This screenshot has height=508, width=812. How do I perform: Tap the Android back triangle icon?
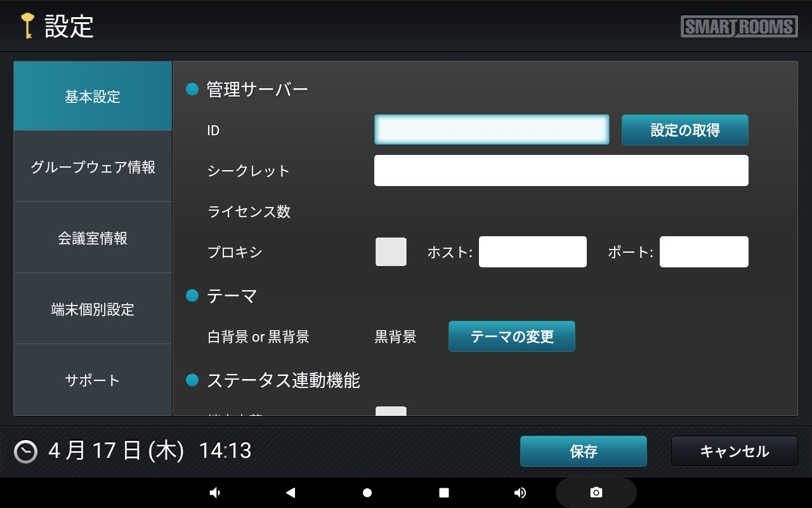(x=291, y=493)
